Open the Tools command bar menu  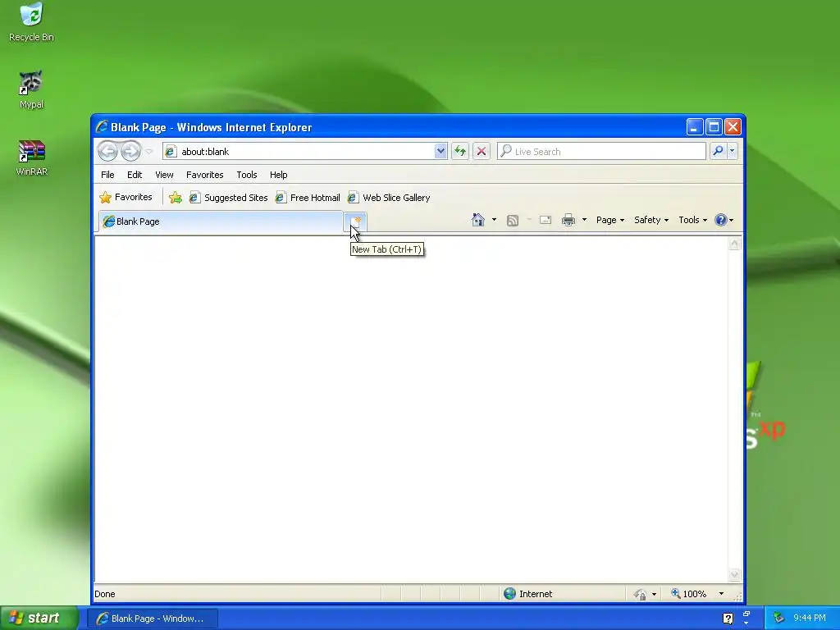pyautogui.click(x=692, y=220)
